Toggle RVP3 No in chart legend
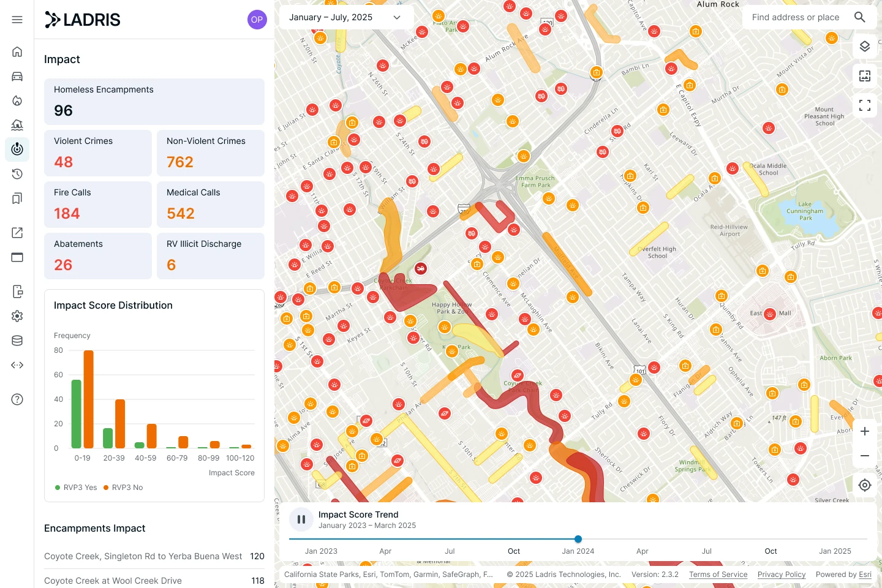The height and width of the screenshot is (588, 882). point(123,487)
